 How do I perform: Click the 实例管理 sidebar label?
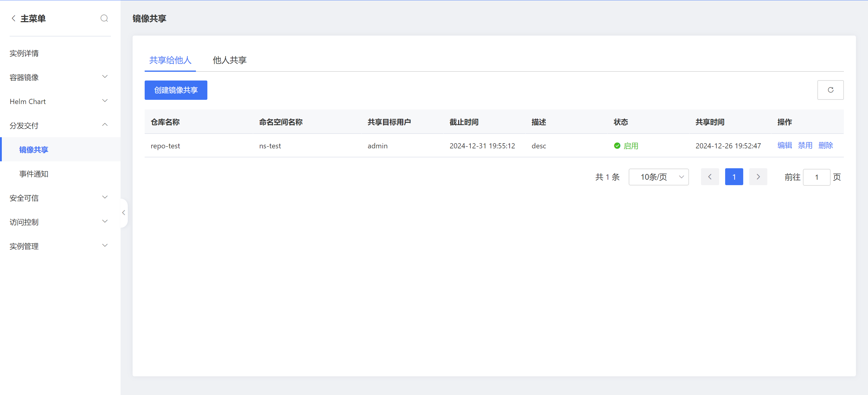point(24,246)
